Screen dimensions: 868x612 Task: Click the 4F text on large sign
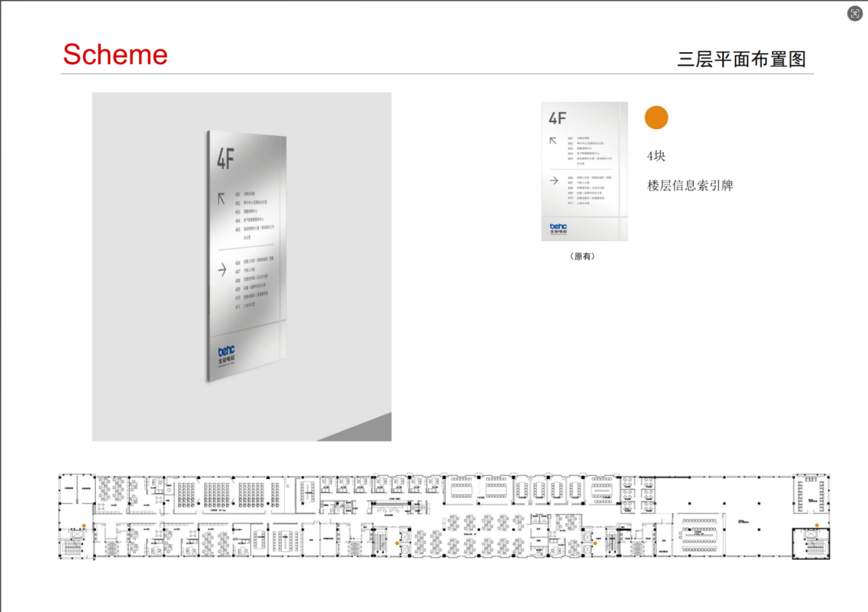[225, 160]
